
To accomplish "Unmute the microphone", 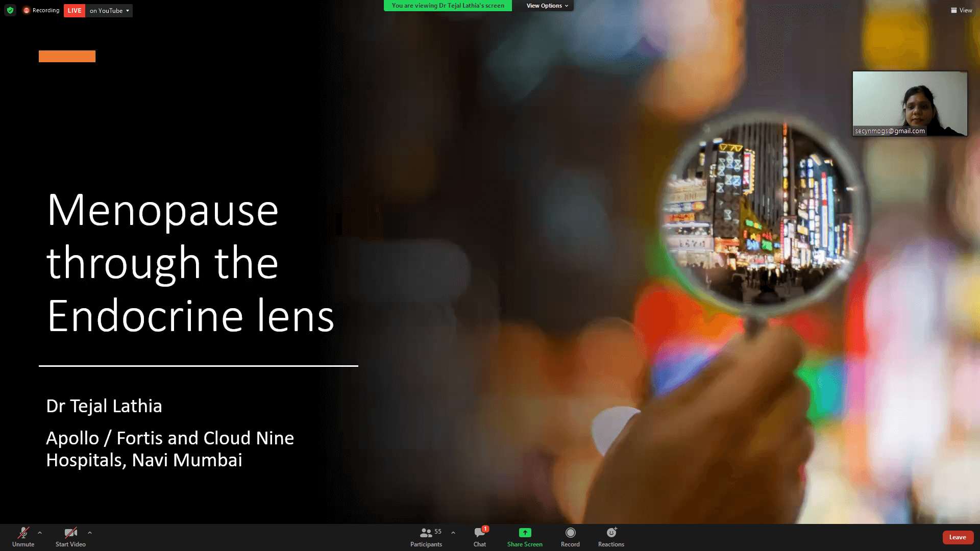I will click(23, 533).
